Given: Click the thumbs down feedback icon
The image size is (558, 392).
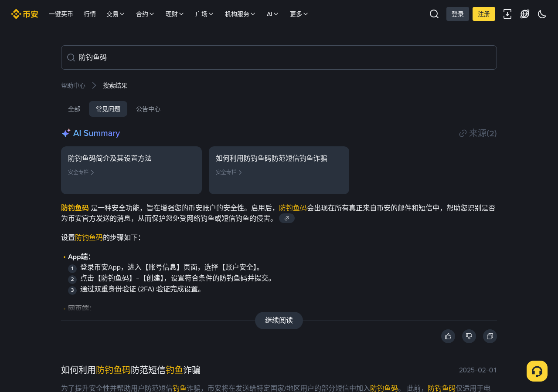Looking at the screenshot, I should pyautogui.click(x=469, y=336).
